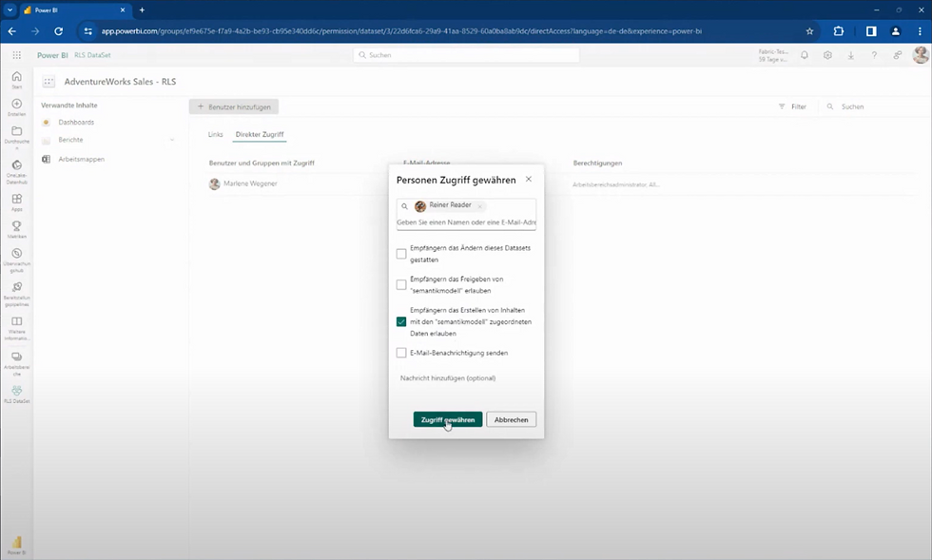Open Überwachungshub in sidebar

(17, 261)
